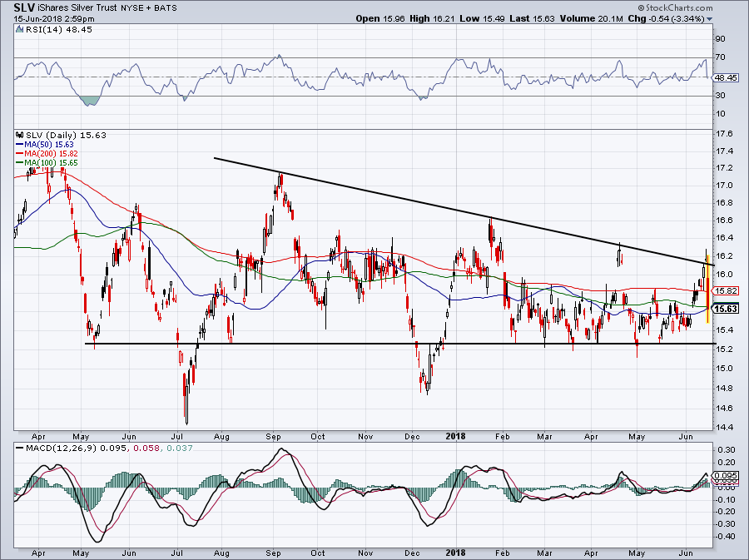Click the Sep label under the price panel

click(273, 436)
